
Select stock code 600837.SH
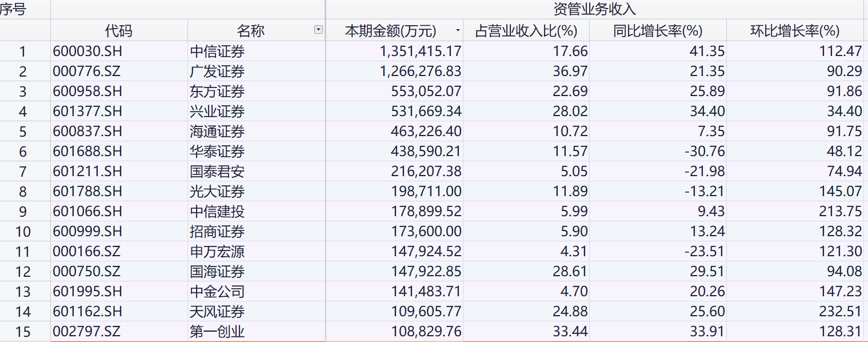pyautogui.click(x=119, y=132)
